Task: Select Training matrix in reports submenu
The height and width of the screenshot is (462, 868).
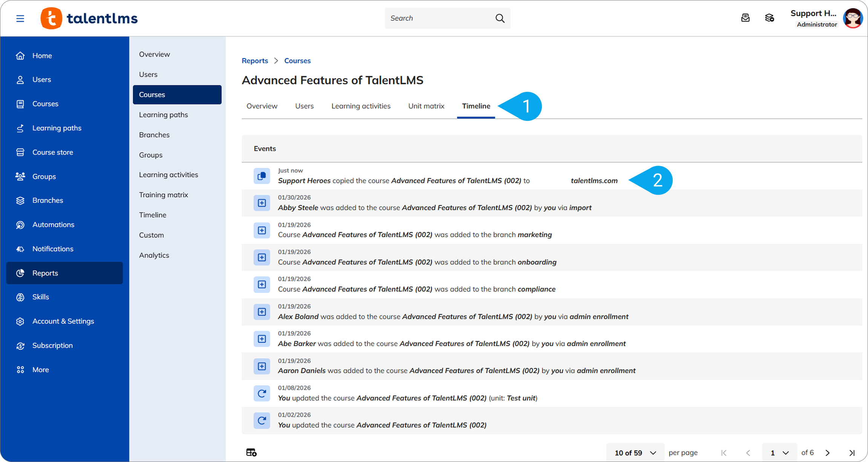Action: click(163, 195)
